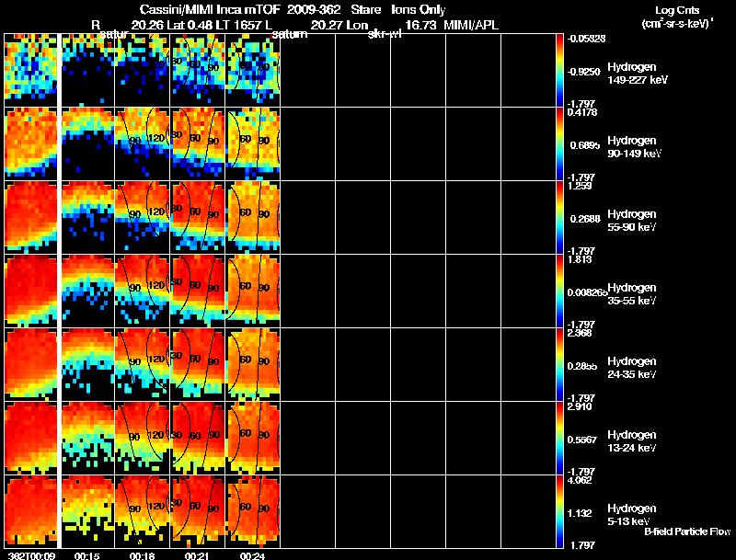Choose the 149-227 keV image at 00:21
This screenshot has height=560, width=736.
(x=198, y=71)
